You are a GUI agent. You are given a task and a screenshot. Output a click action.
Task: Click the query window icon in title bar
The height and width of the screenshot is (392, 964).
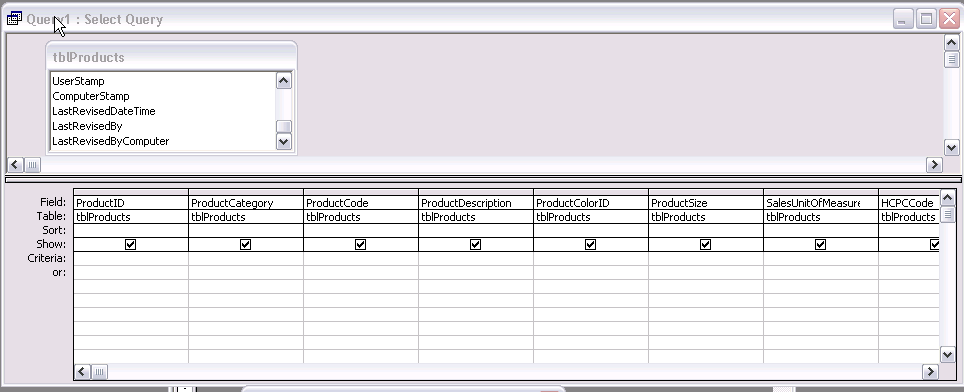click(14, 18)
